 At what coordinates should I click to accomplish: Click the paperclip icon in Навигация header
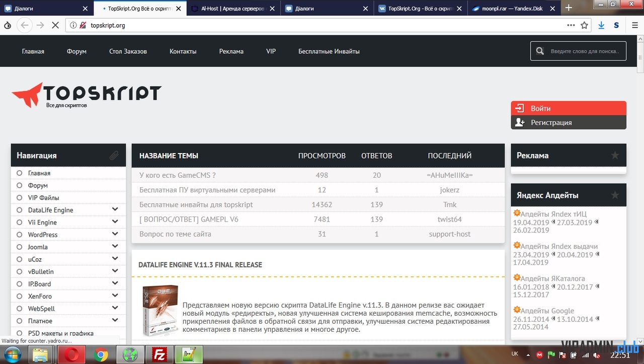[x=114, y=156]
